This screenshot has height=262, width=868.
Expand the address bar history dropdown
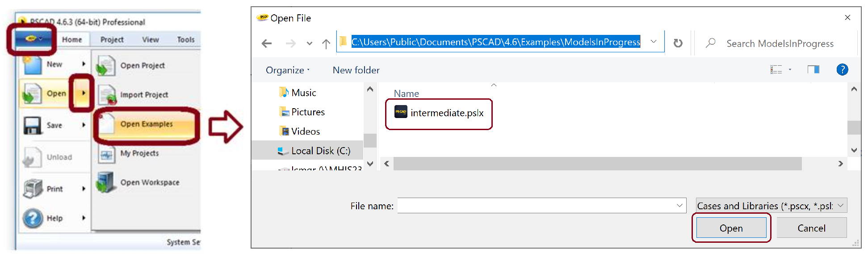coord(654,42)
